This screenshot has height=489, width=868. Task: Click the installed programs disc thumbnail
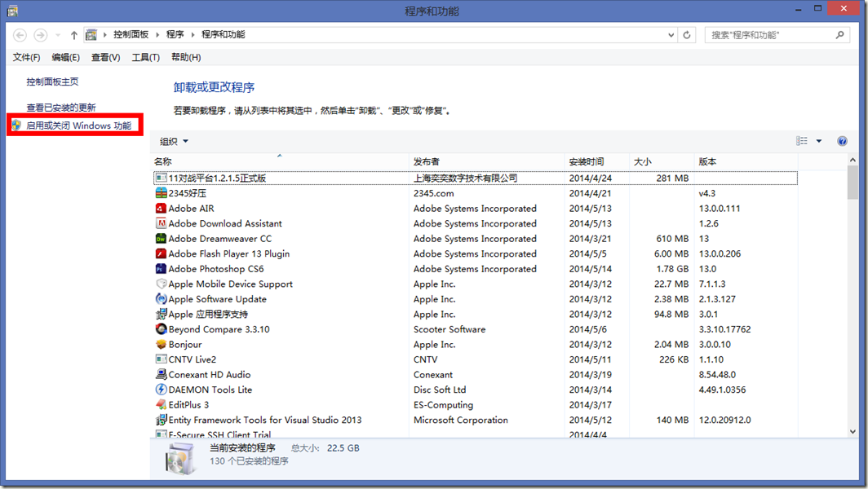pos(180,459)
